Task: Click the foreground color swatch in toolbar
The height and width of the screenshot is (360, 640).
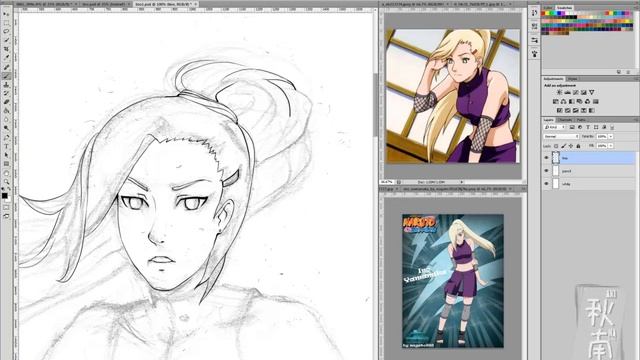Action: point(4,196)
